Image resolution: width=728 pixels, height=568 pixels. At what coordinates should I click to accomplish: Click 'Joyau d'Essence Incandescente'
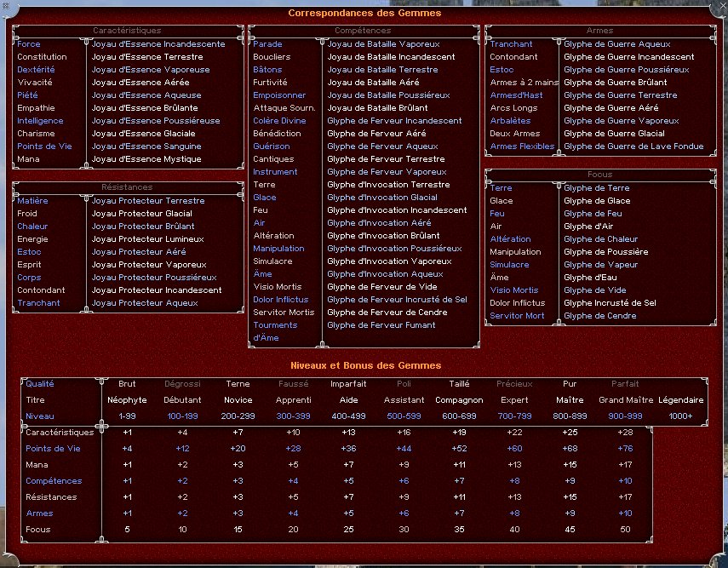coord(158,44)
